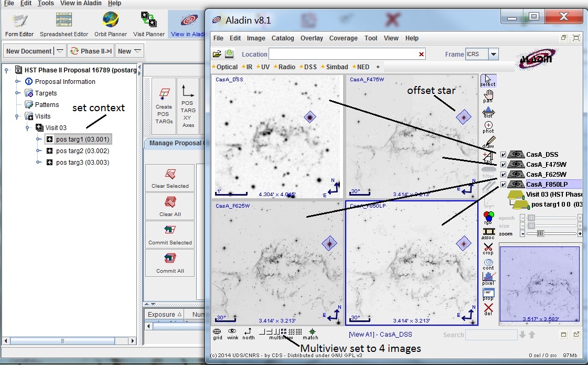The image size is (588, 365).
Task: Click the zoom overview thumbnail
Action: pos(539,284)
